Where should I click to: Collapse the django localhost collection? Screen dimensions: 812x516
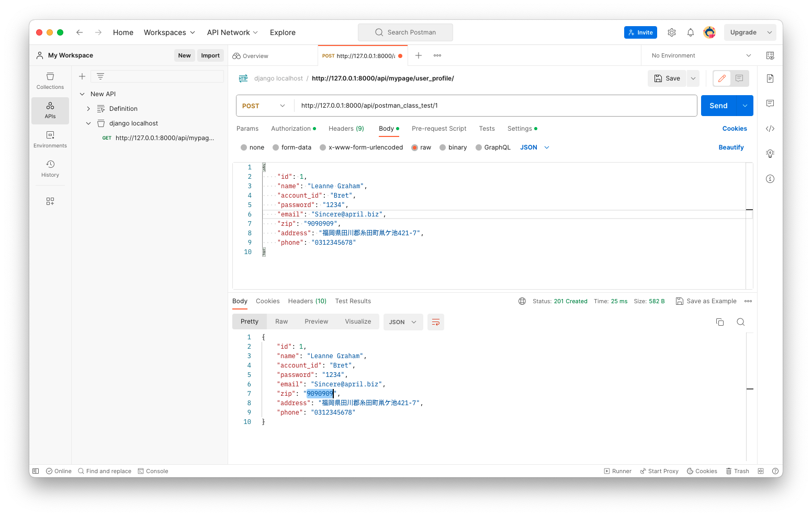pyautogui.click(x=88, y=123)
